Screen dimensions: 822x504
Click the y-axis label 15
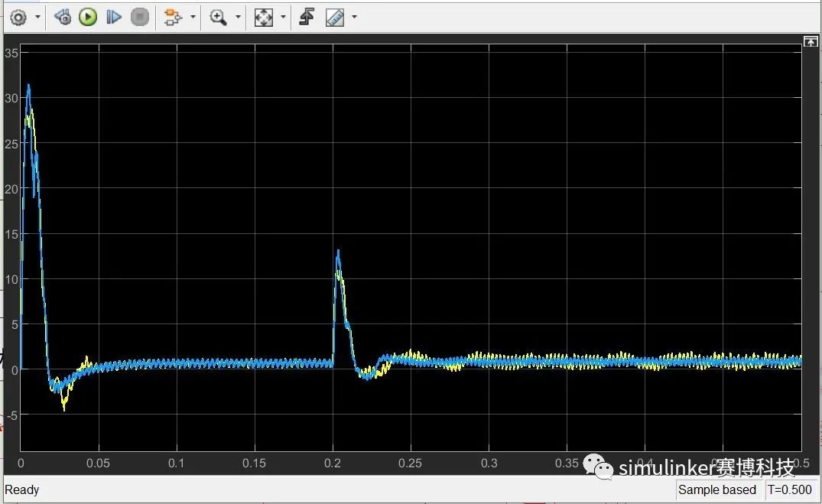tap(11, 234)
